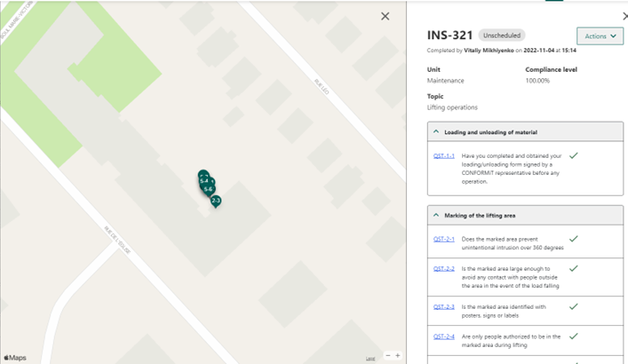Close the map view with the X
This screenshot has height=364, width=628.
385,16
